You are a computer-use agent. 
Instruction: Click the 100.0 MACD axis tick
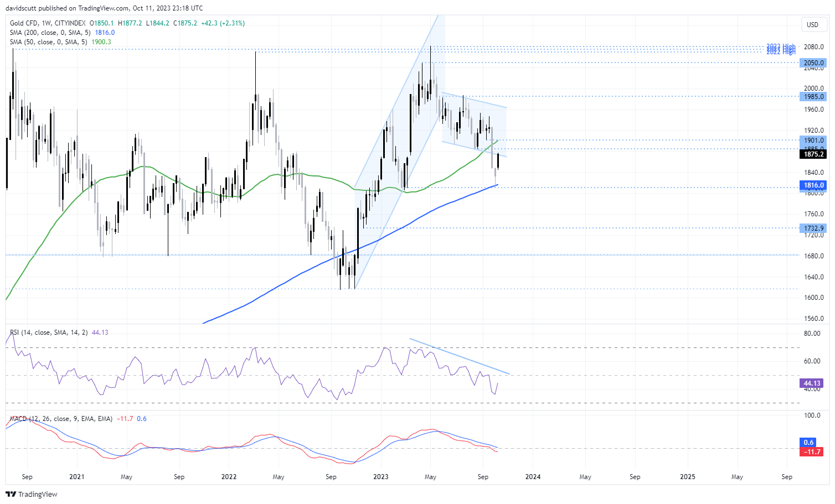pos(812,415)
